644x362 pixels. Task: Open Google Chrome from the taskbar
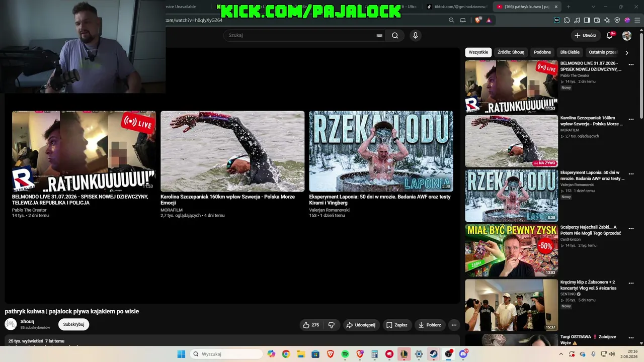click(x=286, y=354)
